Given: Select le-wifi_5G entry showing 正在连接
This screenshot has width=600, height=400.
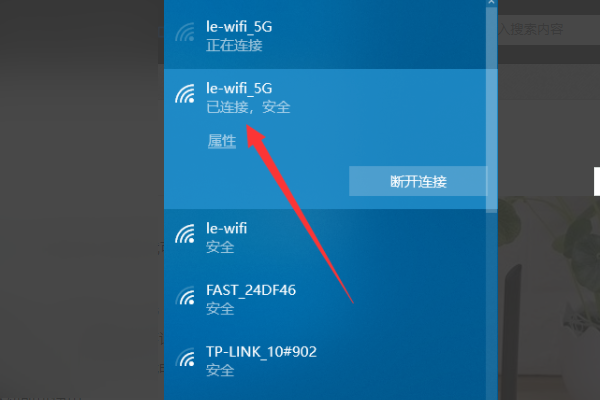Looking at the screenshot, I should [x=325, y=35].
